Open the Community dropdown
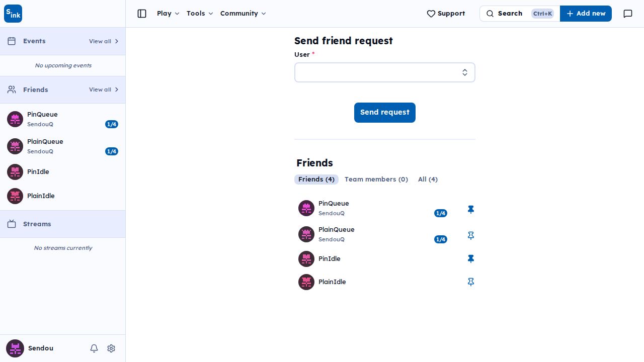 tap(243, 14)
